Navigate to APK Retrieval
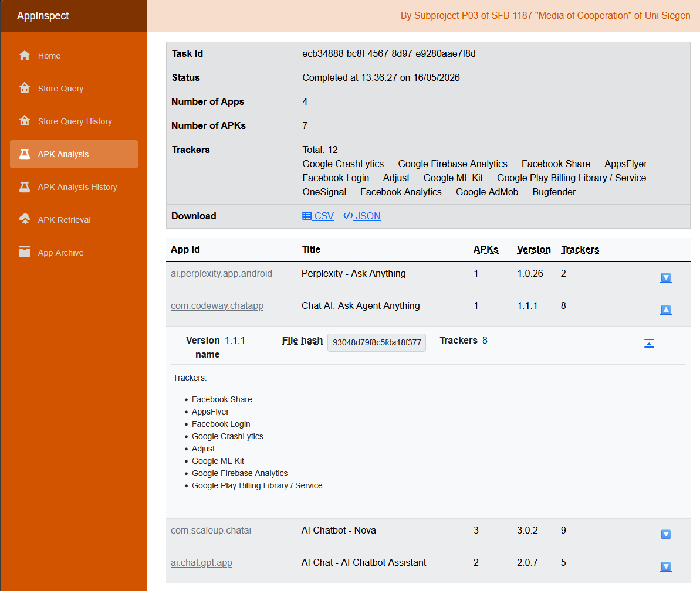The width and height of the screenshot is (700, 591). 74,220
